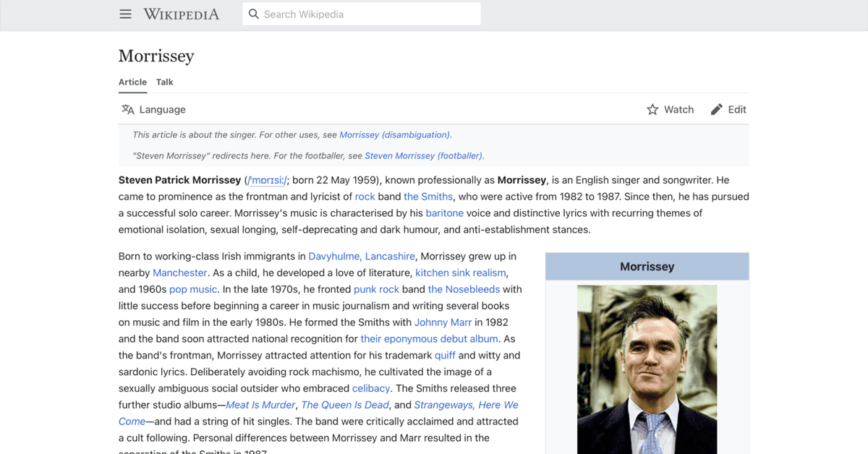Focus the Search Wikipedia input field
868x454 pixels.
click(x=362, y=14)
